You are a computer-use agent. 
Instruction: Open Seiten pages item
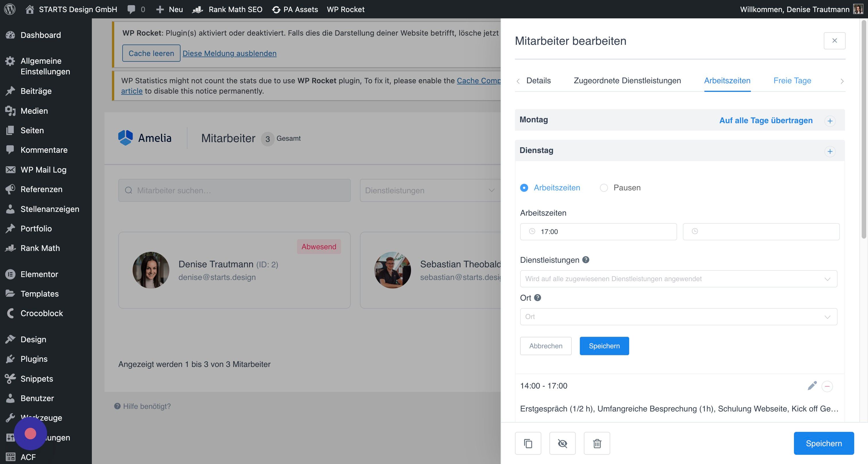pos(32,130)
